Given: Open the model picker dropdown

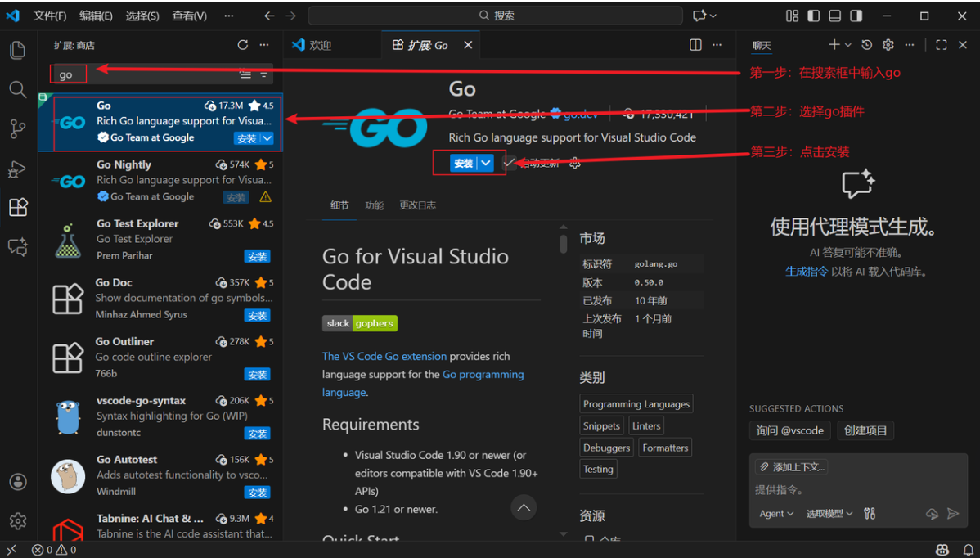Looking at the screenshot, I should point(829,514).
